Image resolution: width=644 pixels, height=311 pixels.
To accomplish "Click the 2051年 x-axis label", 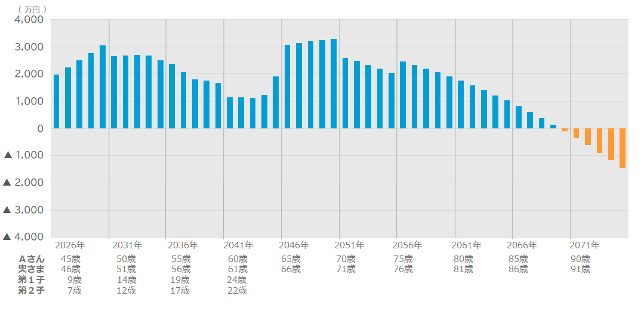I will [x=349, y=245].
